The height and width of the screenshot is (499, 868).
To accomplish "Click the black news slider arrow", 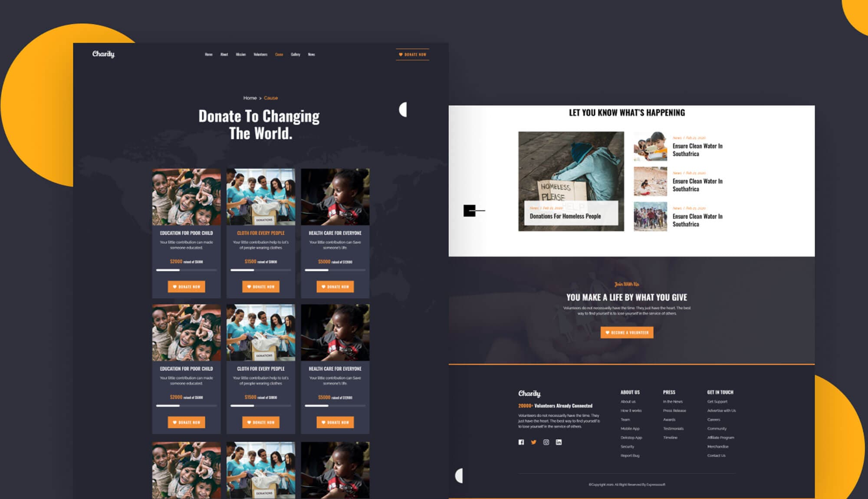I will tap(470, 210).
